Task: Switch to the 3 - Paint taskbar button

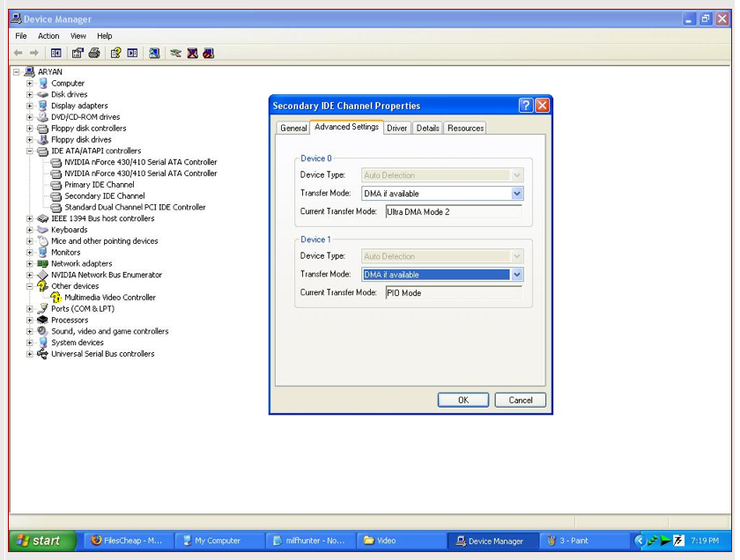Action: click(583, 541)
